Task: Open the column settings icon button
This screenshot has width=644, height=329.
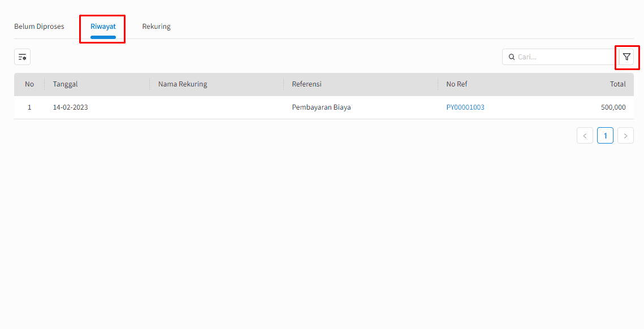Action: [23, 57]
